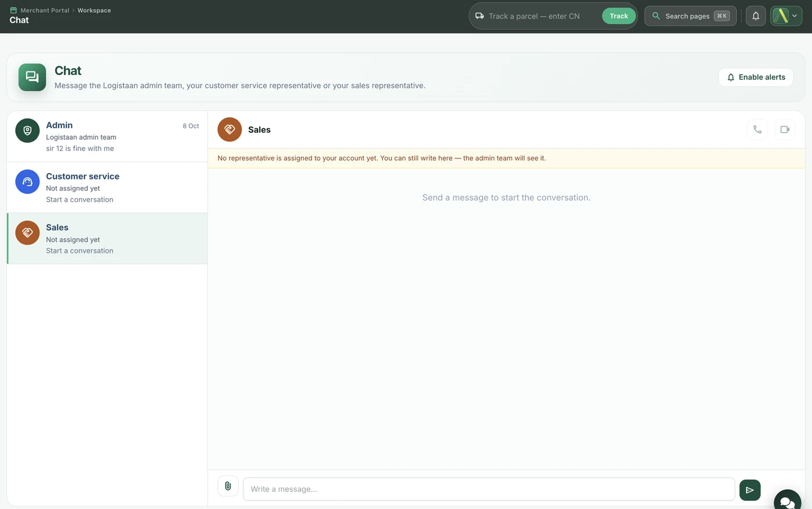The height and width of the screenshot is (509, 812).
Task: Send the message with the arrow button
Action: point(750,490)
